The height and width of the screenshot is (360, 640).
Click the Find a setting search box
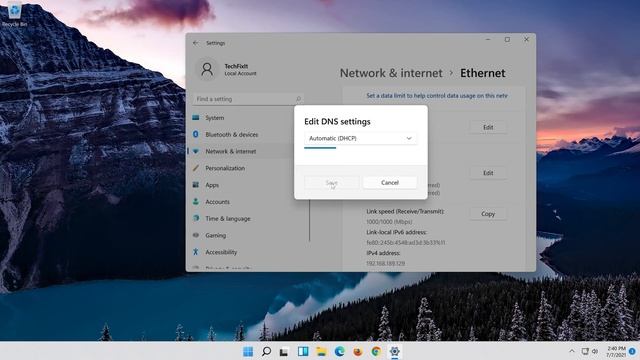[x=248, y=99]
